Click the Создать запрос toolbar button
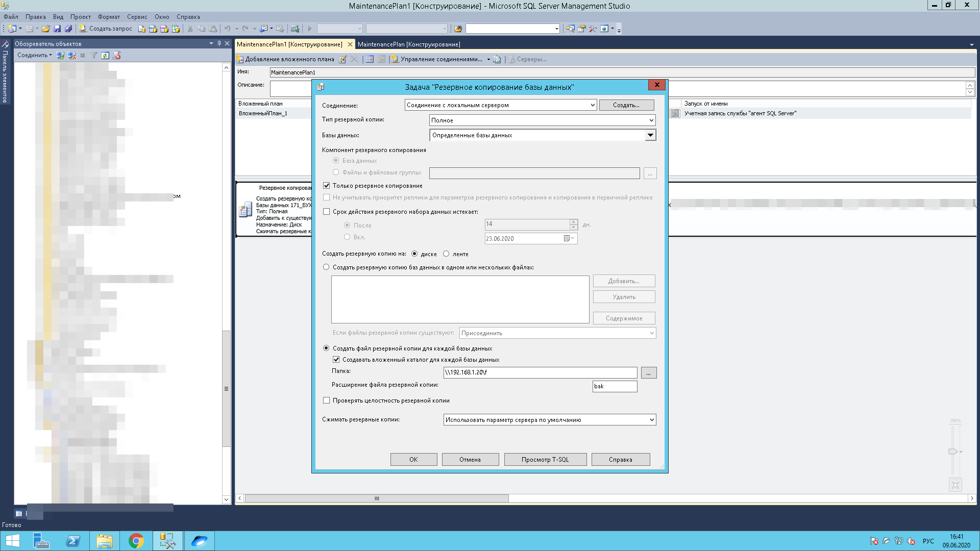 pos(106,29)
